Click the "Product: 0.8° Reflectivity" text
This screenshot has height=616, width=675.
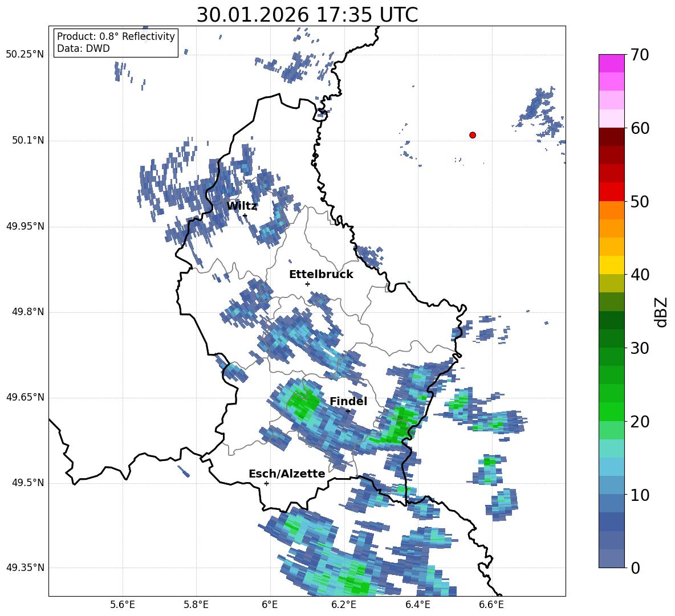(116, 36)
